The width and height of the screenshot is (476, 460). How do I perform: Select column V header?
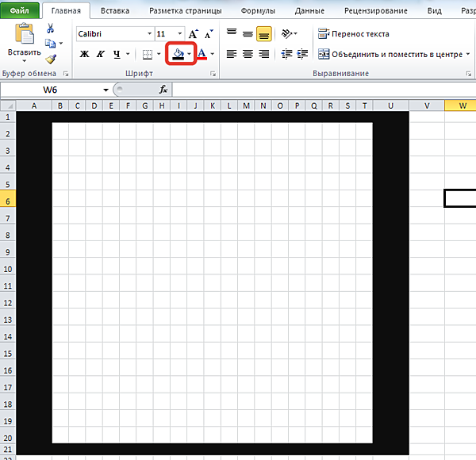point(427,105)
